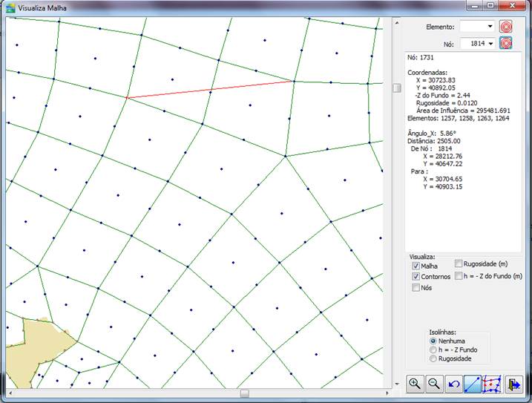
Task: Click the 'X = 30723.83' coordinate value
Action: pyautogui.click(x=436, y=80)
